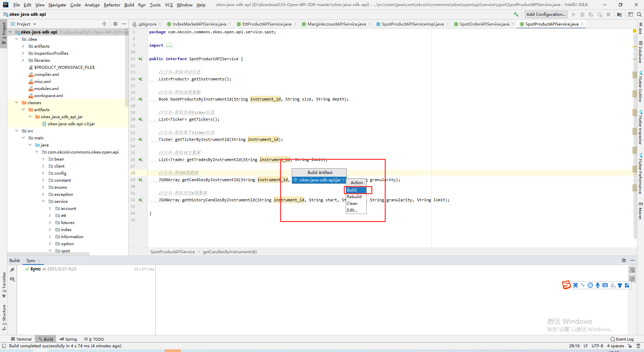Click the Run arrow in the toolbar
The width and height of the screenshot is (644, 352).
pos(574,14)
